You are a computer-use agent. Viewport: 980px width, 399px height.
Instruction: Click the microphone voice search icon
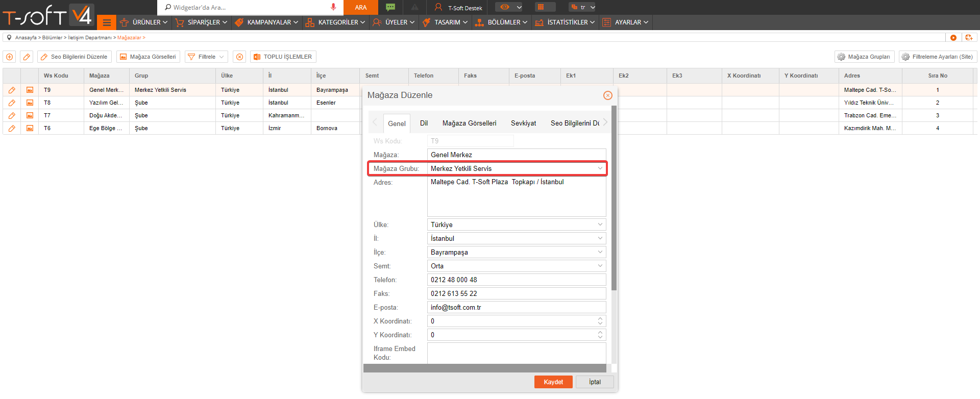click(x=333, y=7)
